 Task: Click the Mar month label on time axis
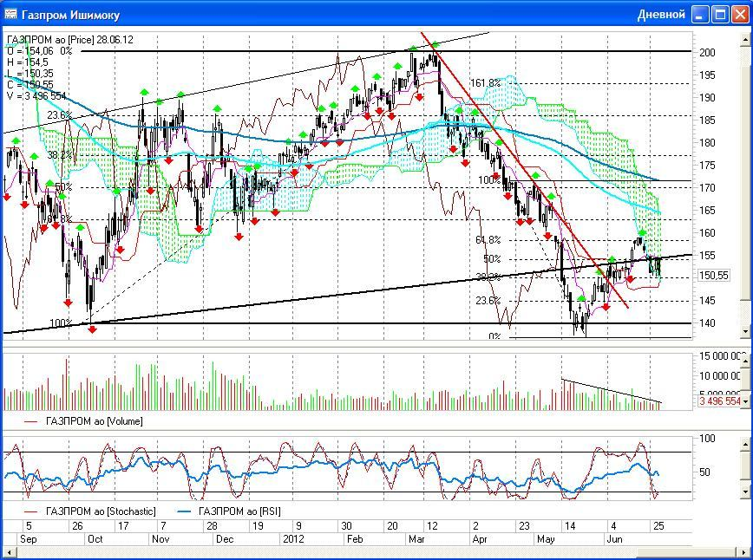[x=416, y=539]
